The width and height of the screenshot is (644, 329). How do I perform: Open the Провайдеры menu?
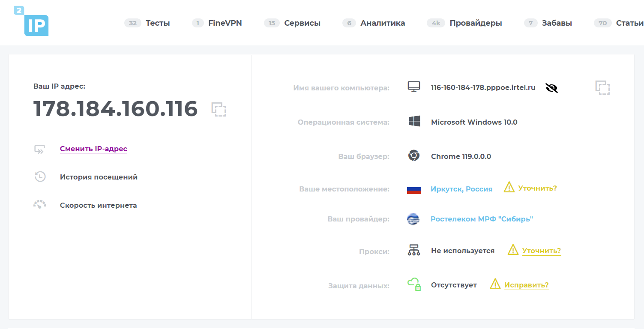(476, 23)
